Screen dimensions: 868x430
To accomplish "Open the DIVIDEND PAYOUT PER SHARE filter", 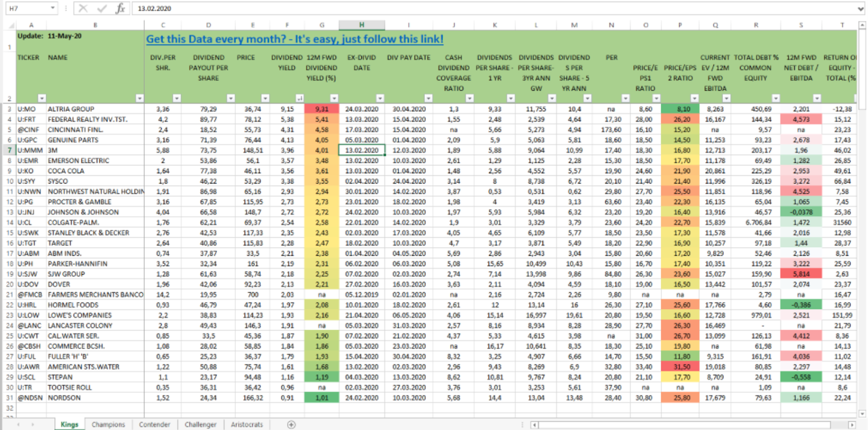I will pyautogui.click(x=231, y=98).
